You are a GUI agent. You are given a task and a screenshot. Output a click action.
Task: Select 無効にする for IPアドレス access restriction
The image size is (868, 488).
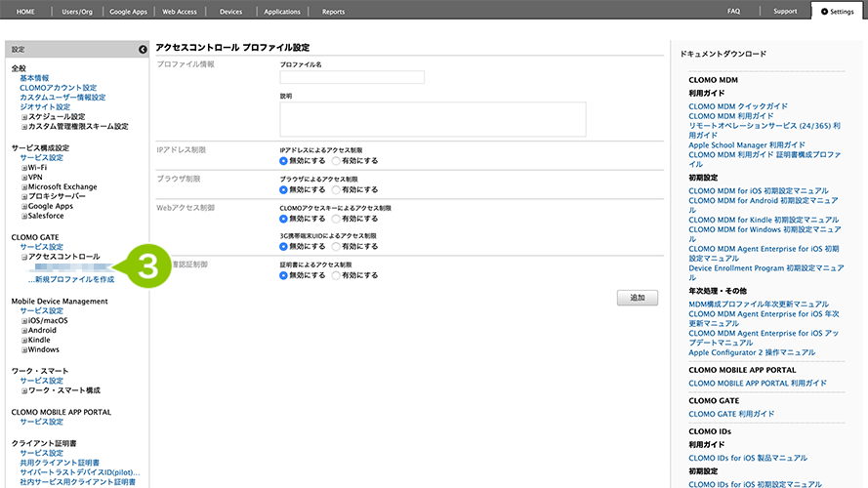pyautogui.click(x=283, y=161)
